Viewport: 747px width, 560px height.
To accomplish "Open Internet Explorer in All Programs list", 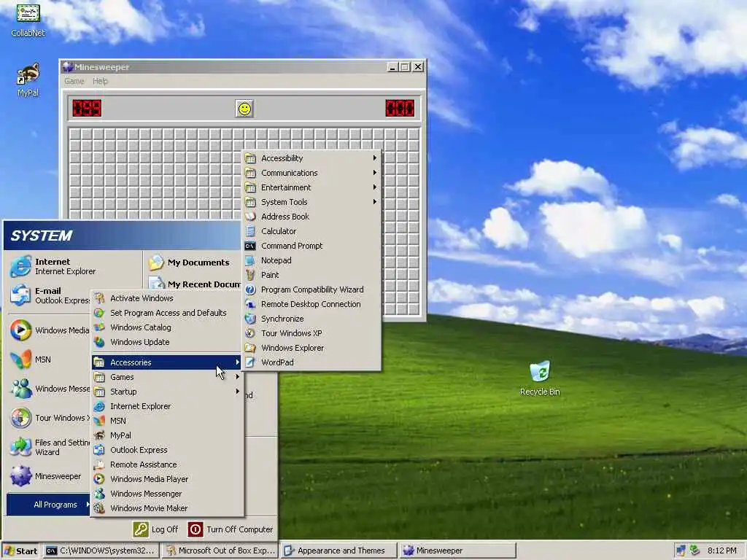I will coord(167,406).
